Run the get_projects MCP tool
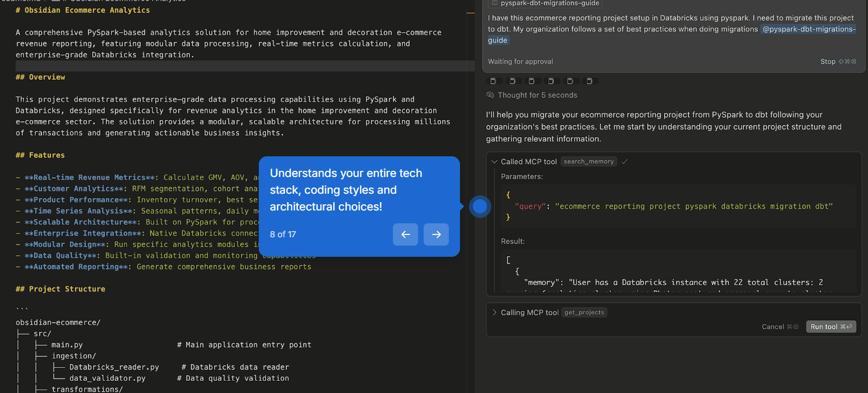Viewport: 868px width, 393px height. [831, 327]
